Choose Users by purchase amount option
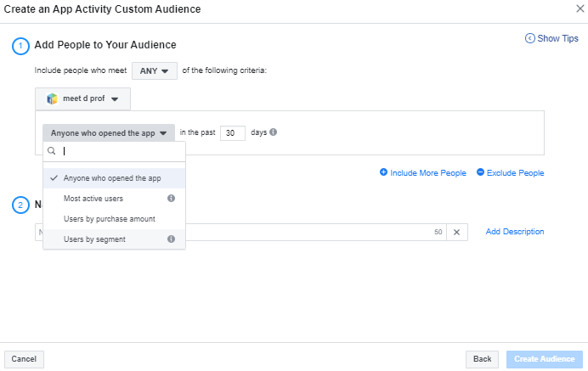The width and height of the screenshot is (588, 371). [109, 219]
